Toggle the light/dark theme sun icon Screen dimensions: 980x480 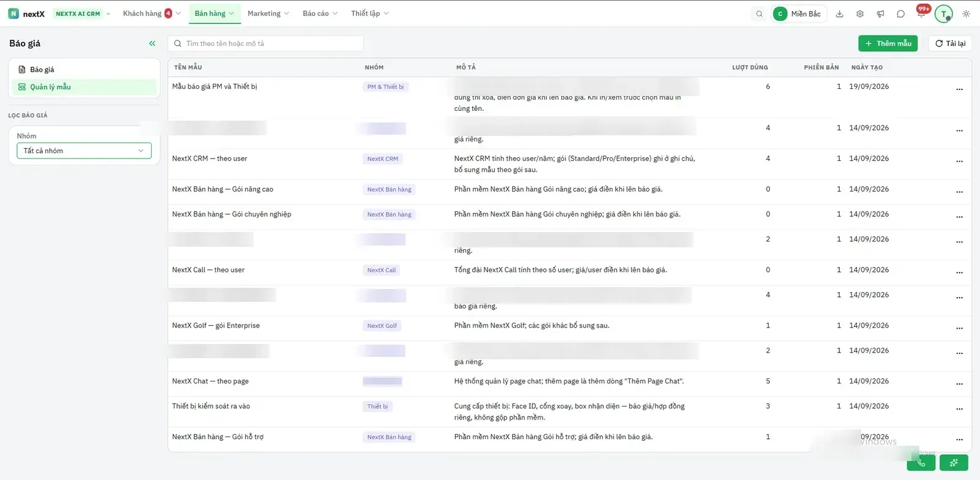[966, 14]
